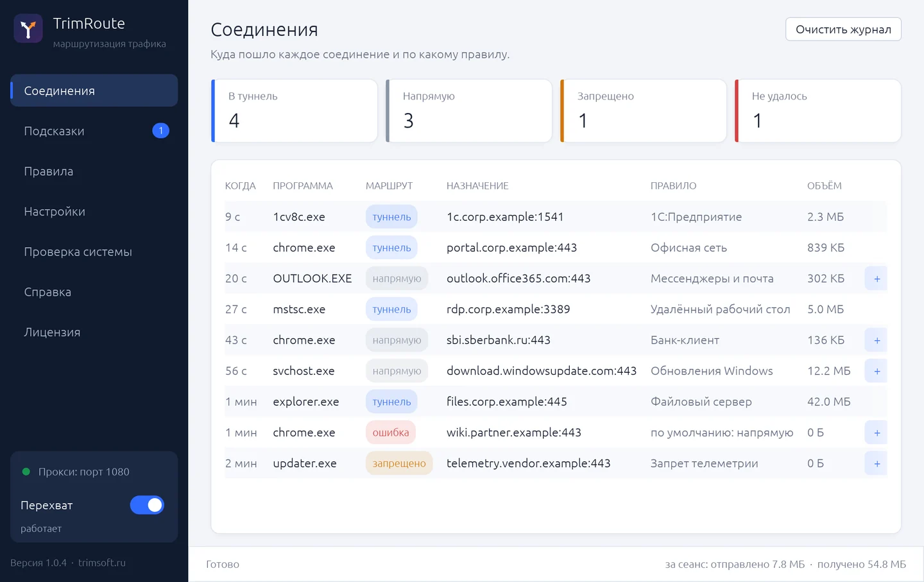
Task: Click the КОГДА column header
Action: click(x=241, y=186)
